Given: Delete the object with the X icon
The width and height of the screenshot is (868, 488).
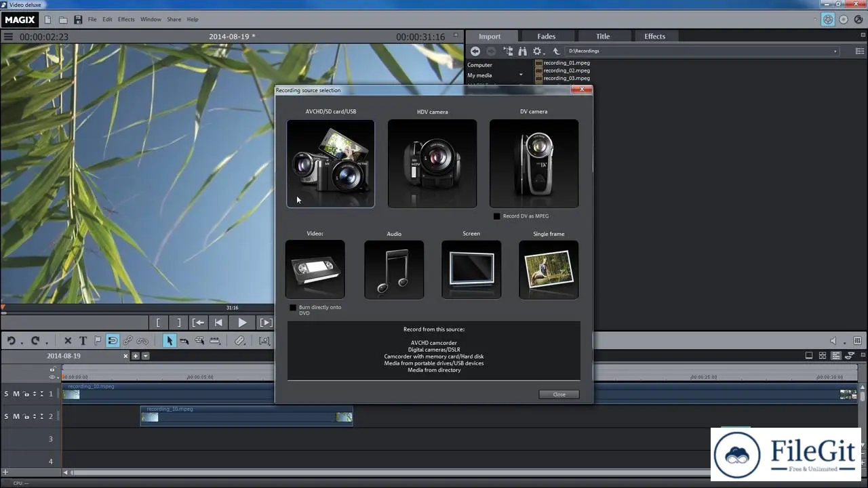Looking at the screenshot, I should (68, 341).
